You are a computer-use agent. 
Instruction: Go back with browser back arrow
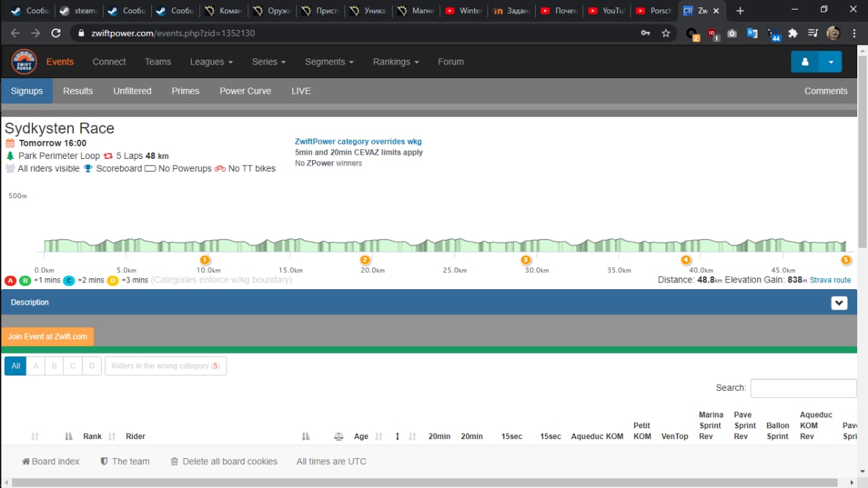[16, 33]
